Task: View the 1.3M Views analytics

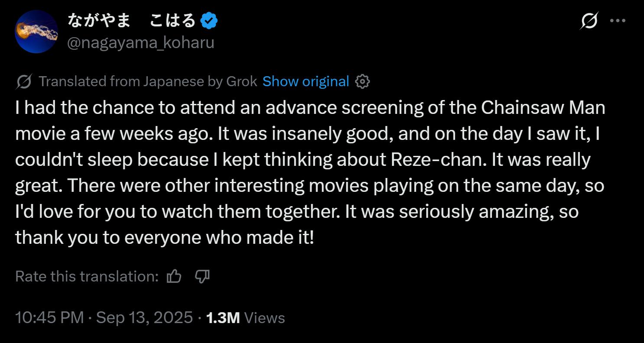Action: point(246,318)
